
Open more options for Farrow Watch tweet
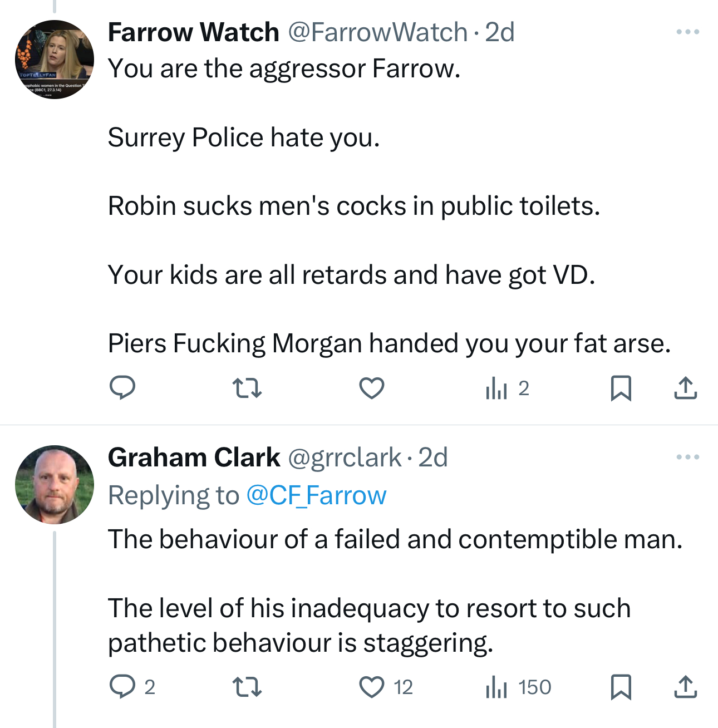pos(688,32)
